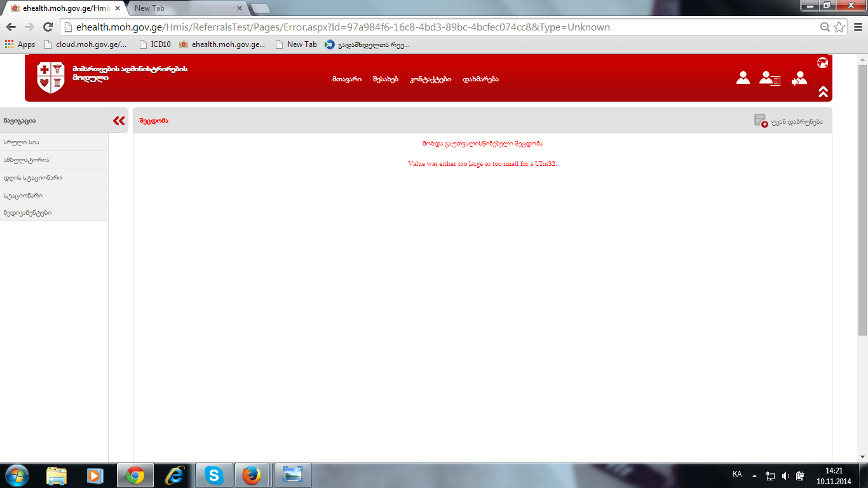Collapse the ნავიგაცია sidebar with the double arrow
Image resolution: width=868 pixels, height=488 pixels.
pos(118,121)
